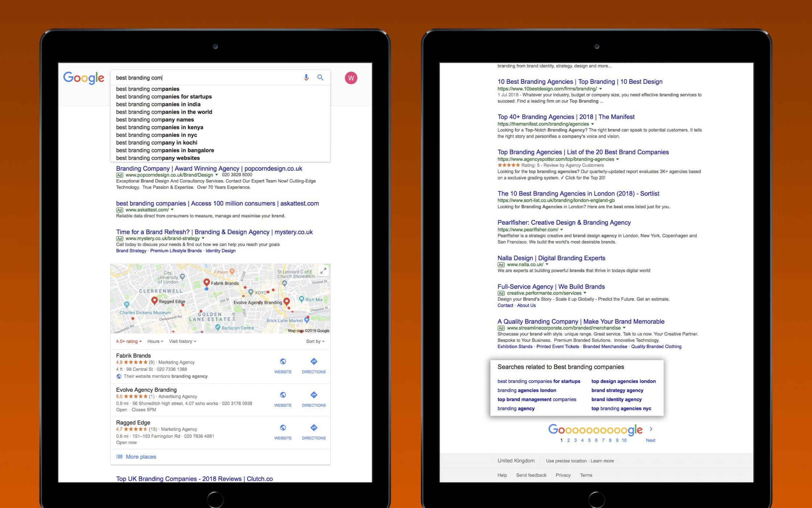Go to results page 2
Image resolution: width=812 pixels, height=508 pixels.
[568, 441]
